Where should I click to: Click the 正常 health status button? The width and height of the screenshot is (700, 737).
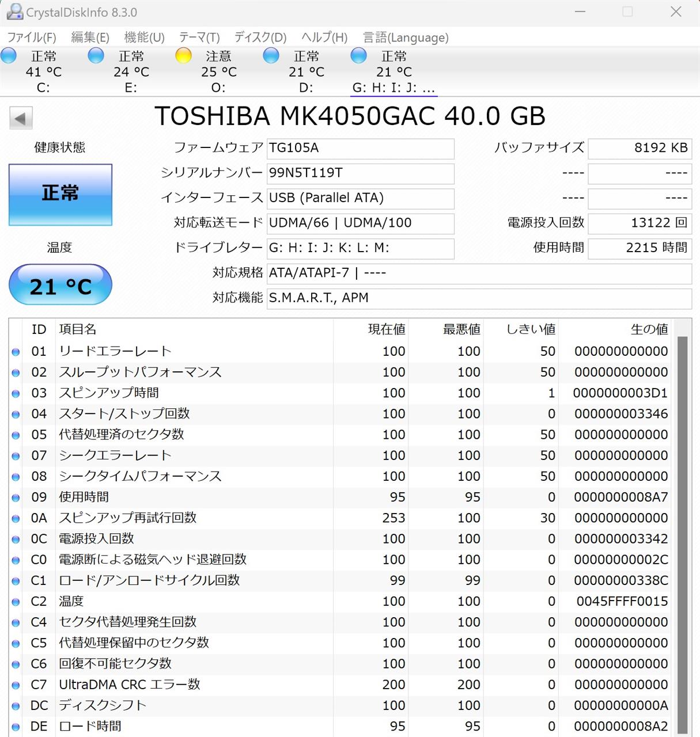tap(60, 195)
